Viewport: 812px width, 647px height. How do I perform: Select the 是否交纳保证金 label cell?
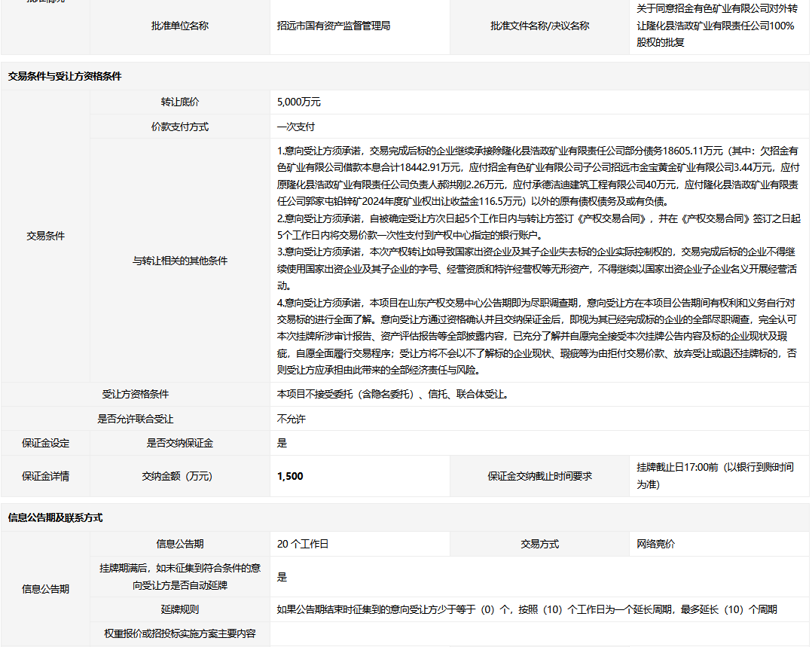coord(179,443)
